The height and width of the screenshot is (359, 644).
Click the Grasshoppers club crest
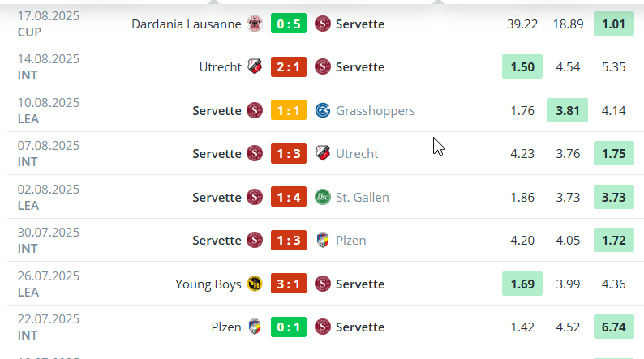coord(322,110)
